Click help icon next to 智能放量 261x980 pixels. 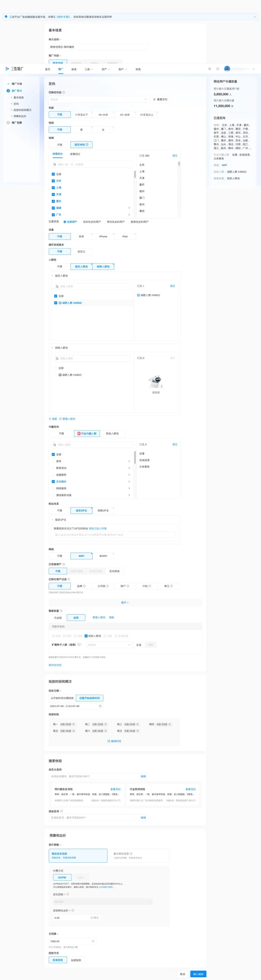point(61,611)
